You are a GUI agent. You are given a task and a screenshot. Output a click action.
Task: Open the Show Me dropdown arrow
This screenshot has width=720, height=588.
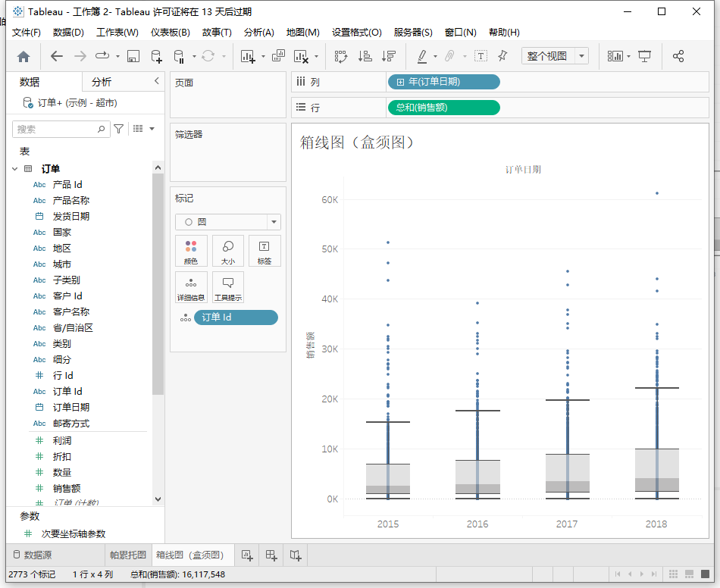(628, 57)
